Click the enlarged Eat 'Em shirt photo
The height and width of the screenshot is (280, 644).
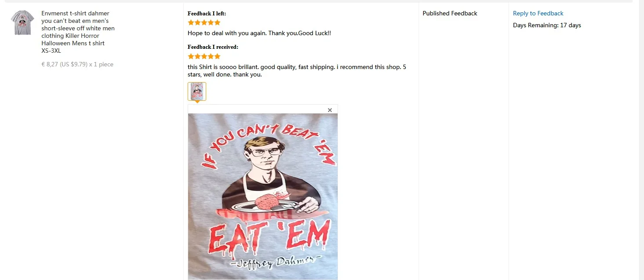coord(263,196)
